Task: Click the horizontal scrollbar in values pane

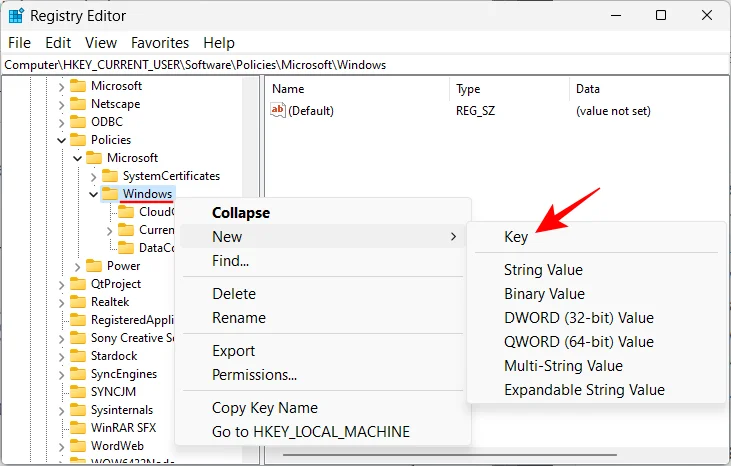Action: [449, 455]
